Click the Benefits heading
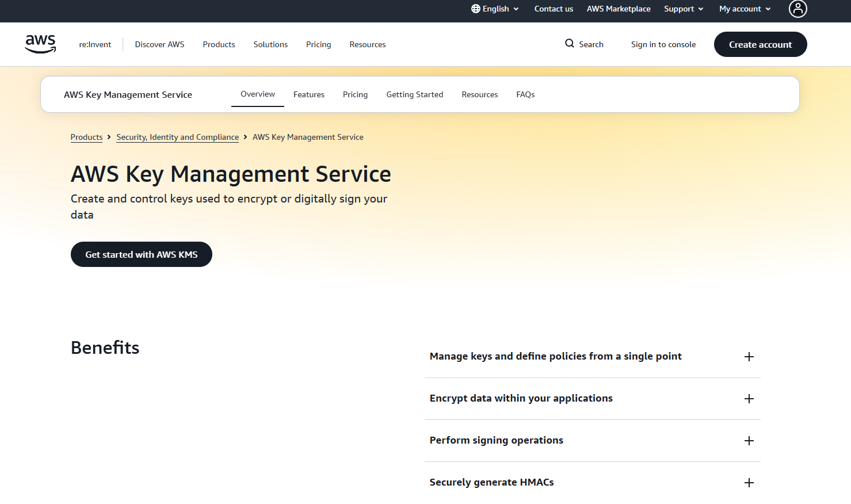 (x=105, y=348)
